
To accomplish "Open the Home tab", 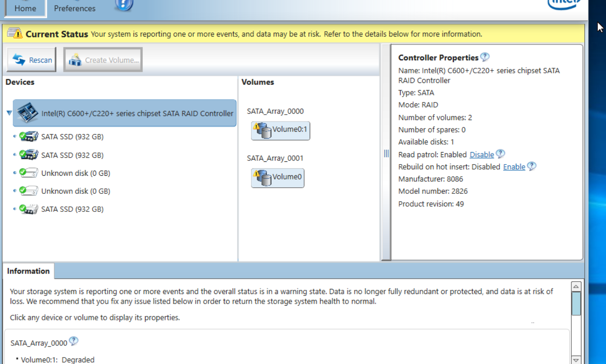I will pyautogui.click(x=26, y=8).
